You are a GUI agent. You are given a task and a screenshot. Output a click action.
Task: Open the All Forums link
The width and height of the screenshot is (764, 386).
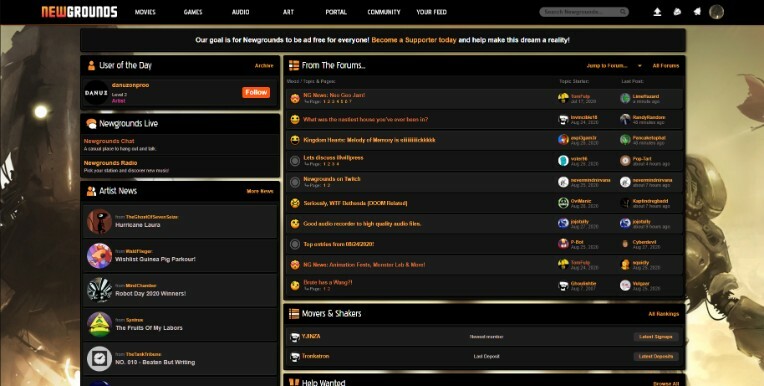666,66
